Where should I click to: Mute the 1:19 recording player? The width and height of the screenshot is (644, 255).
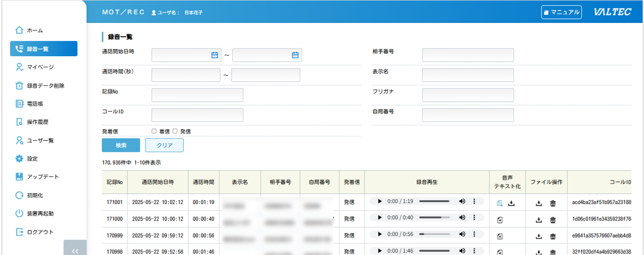coord(462,202)
